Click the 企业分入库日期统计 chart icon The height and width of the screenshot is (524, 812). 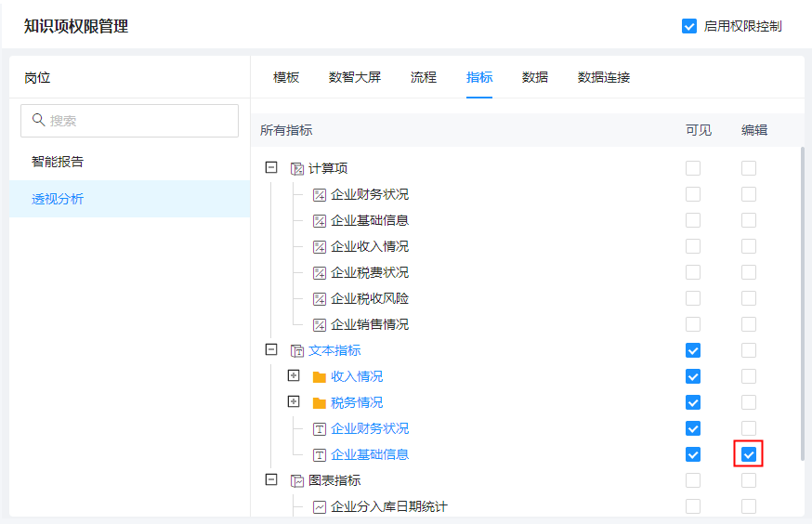coord(320,506)
